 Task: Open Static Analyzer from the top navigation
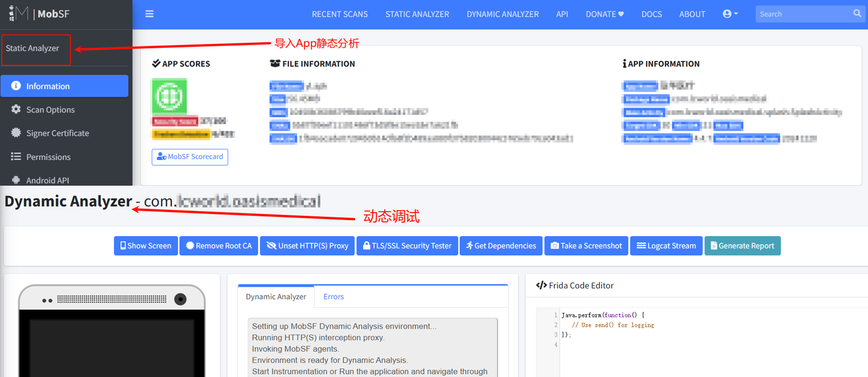point(417,14)
